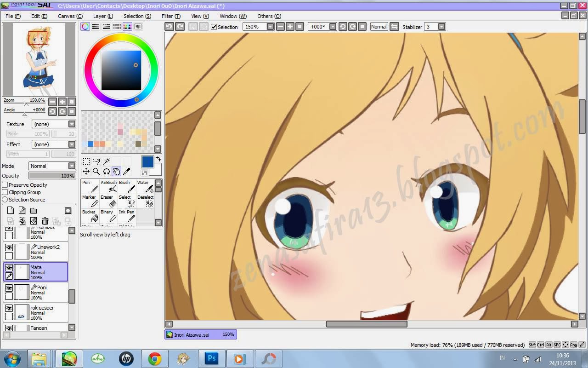Screen dimensions: 588x368
Task: Click the foreground blue color swatch
Action: 147,162
